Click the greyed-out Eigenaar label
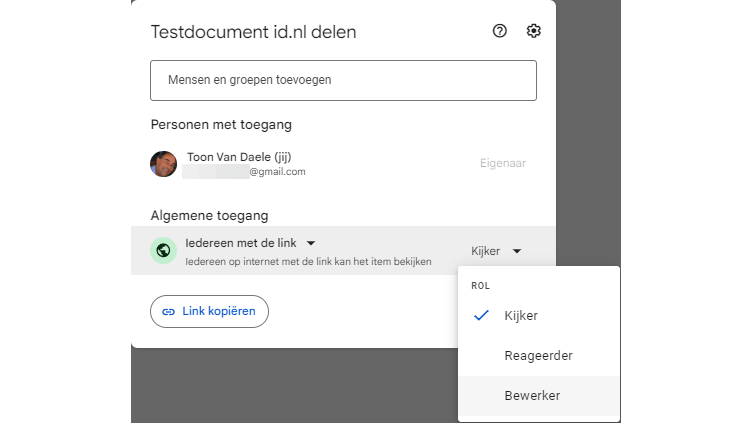This screenshot has width=752, height=423. pos(503,163)
